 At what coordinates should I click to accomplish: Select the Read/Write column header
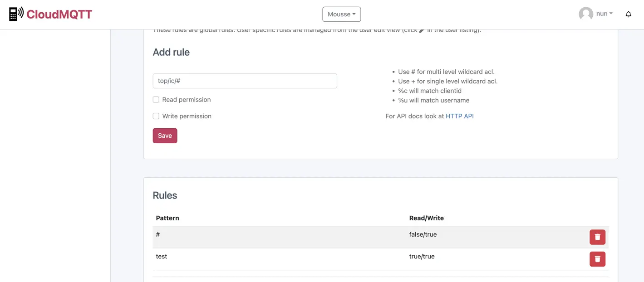pos(426,218)
